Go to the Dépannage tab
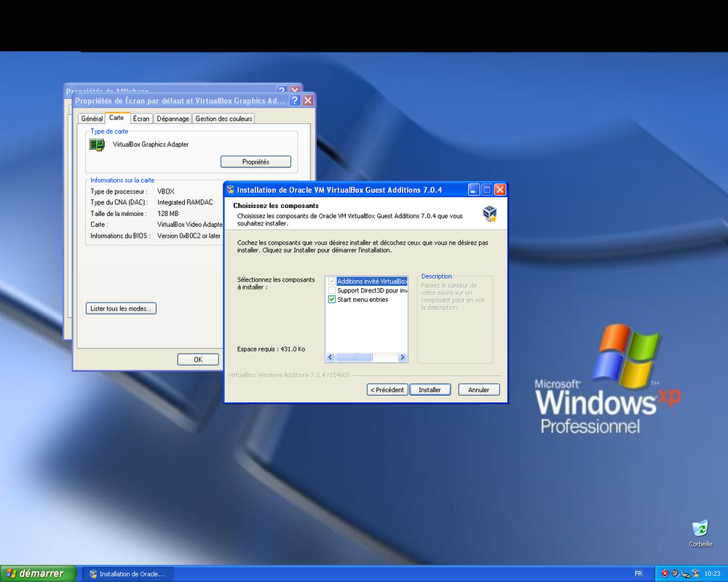 173,119
